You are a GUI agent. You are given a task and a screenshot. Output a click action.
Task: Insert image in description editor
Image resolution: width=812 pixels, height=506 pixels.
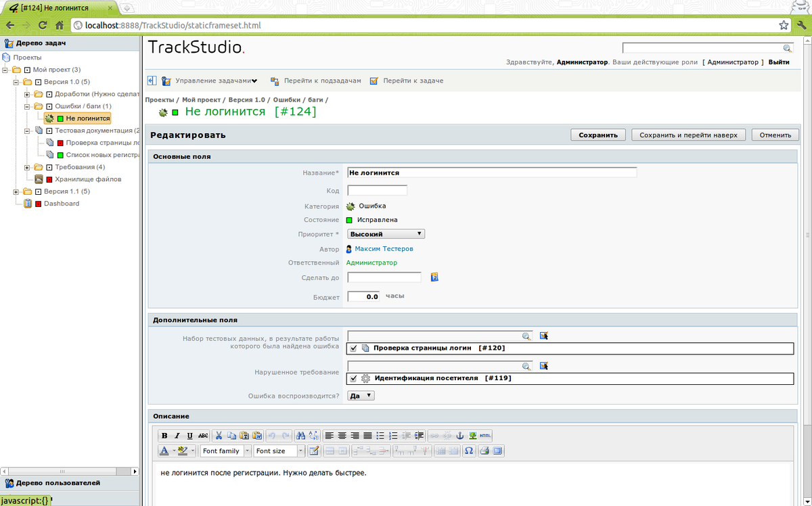473,436
